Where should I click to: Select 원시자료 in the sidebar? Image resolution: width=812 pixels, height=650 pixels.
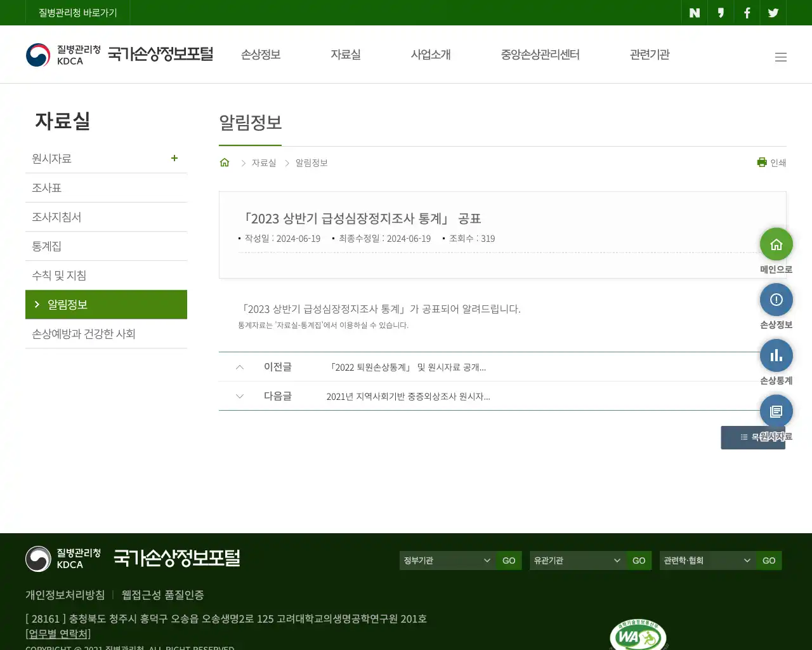52,159
